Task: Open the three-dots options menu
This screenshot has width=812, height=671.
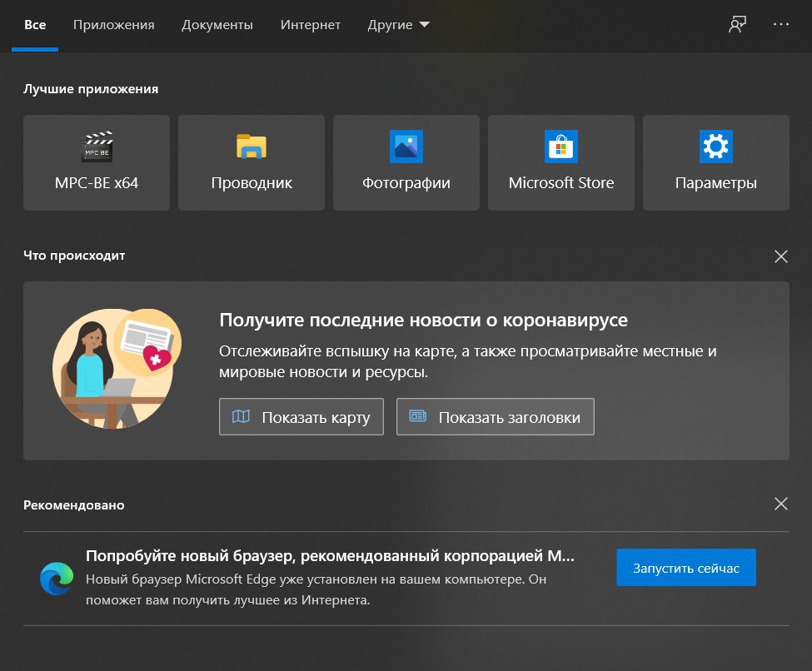Action: (x=781, y=24)
